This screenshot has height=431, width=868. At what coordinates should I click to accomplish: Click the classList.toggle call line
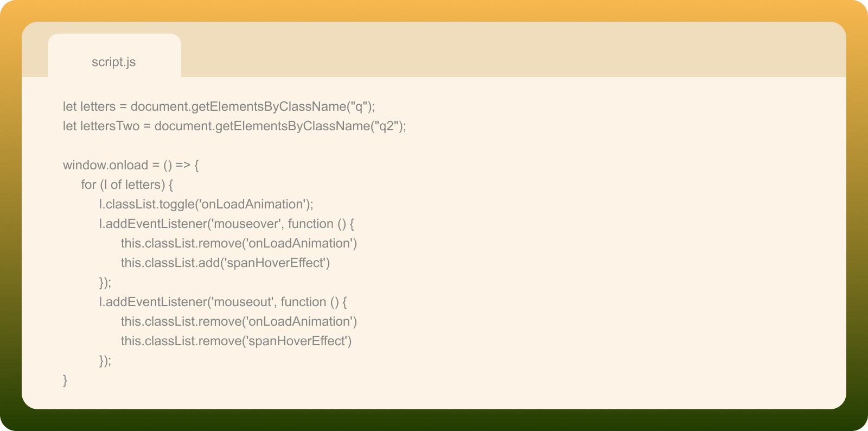[x=206, y=204]
